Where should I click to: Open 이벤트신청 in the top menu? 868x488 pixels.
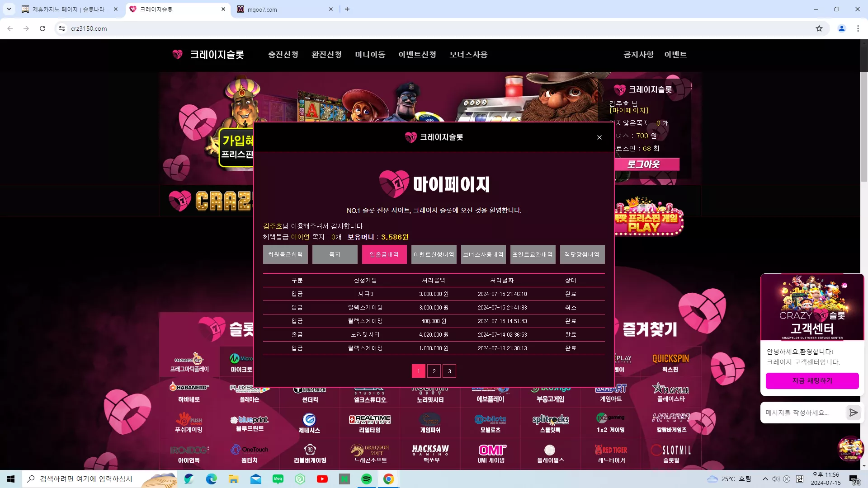tap(417, 55)
